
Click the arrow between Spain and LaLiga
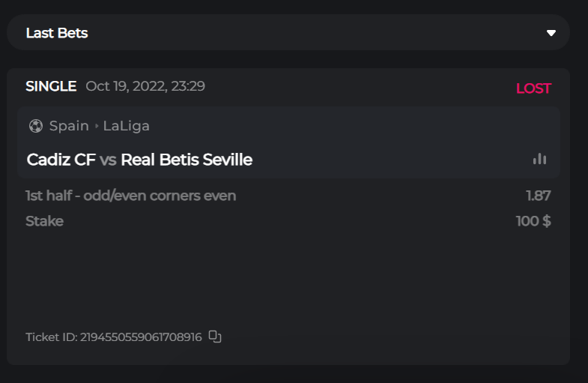(x=97, y=126)
